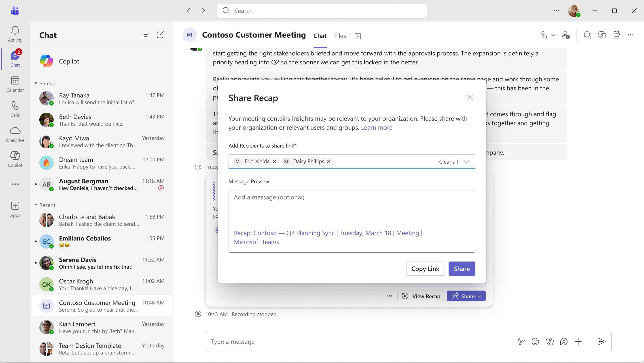
Task: Start an audio call
Action: (x=544, y=35)
